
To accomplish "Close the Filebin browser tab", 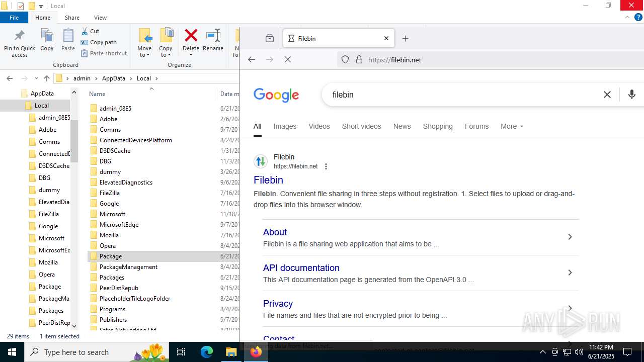I will (x=386, y=38).
